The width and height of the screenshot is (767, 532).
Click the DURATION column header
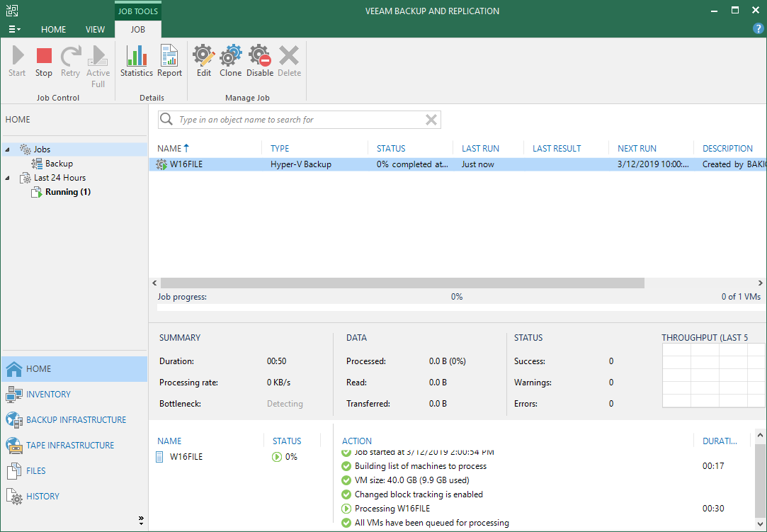[x=720, y=441]
